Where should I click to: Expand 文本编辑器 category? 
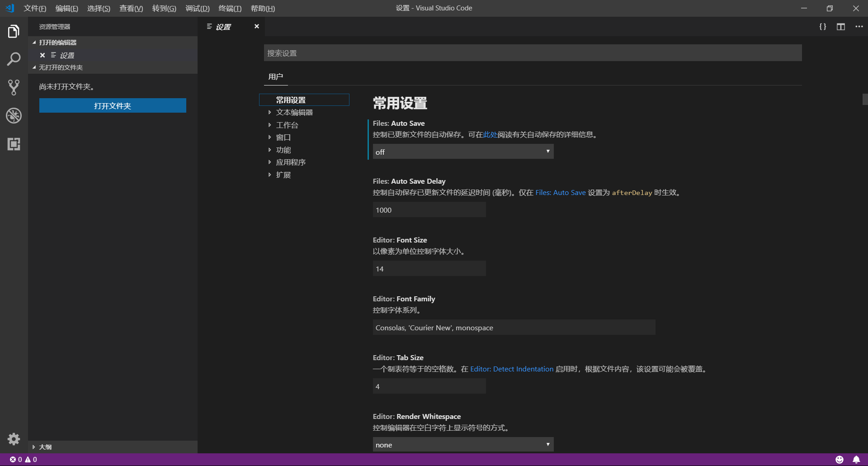click(294, 112)
